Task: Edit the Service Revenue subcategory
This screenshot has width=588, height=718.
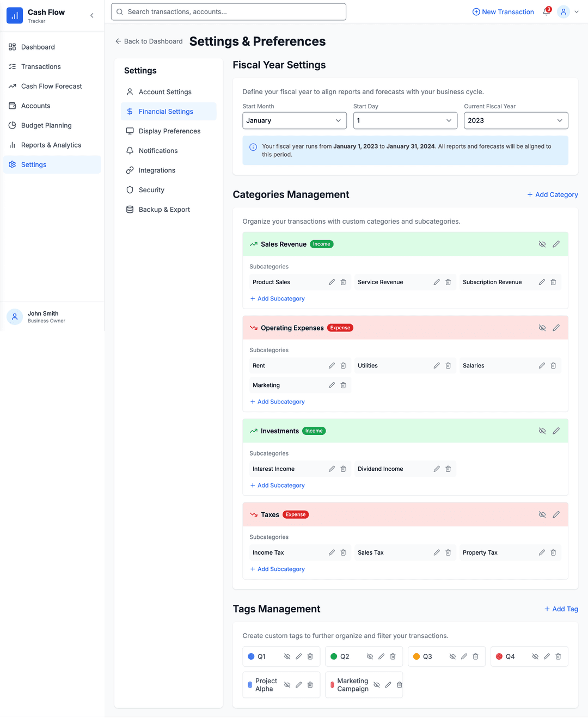Action: (x=437, y=282)
